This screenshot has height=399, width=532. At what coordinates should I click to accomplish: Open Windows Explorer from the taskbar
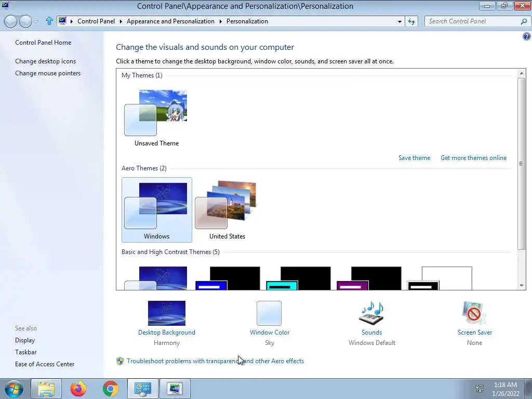click(x=46, y=389)
